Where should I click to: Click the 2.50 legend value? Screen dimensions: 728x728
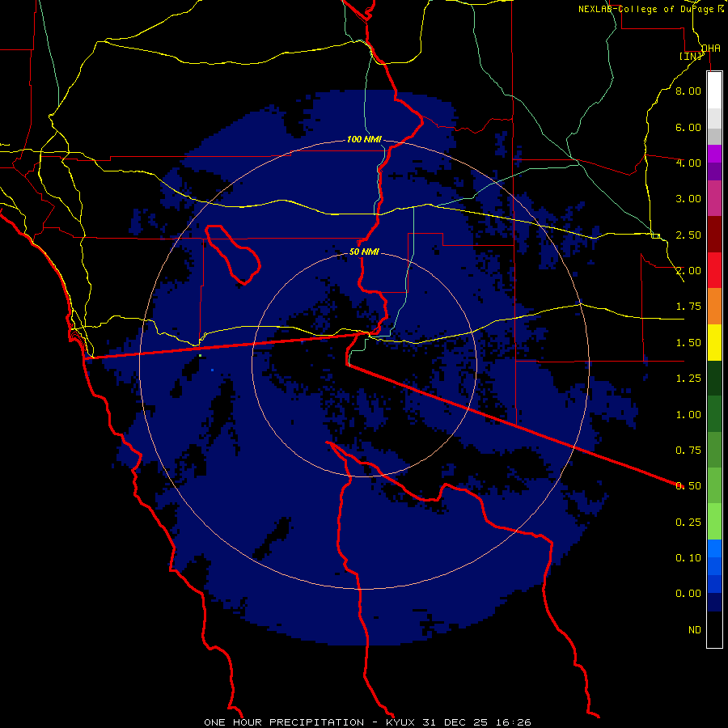(x=688, y=235)
